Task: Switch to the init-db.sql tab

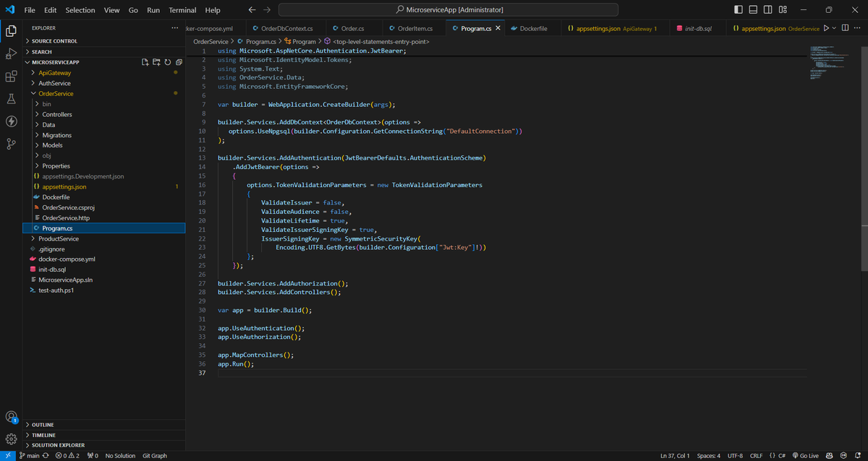Action: point(699,28)
